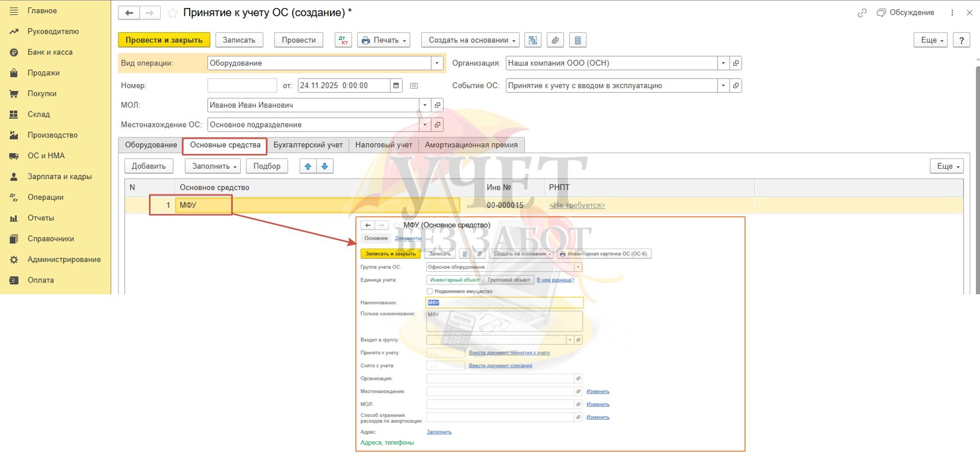
Task: Select the Групповой объект toggle option
Action: [508, 280]
